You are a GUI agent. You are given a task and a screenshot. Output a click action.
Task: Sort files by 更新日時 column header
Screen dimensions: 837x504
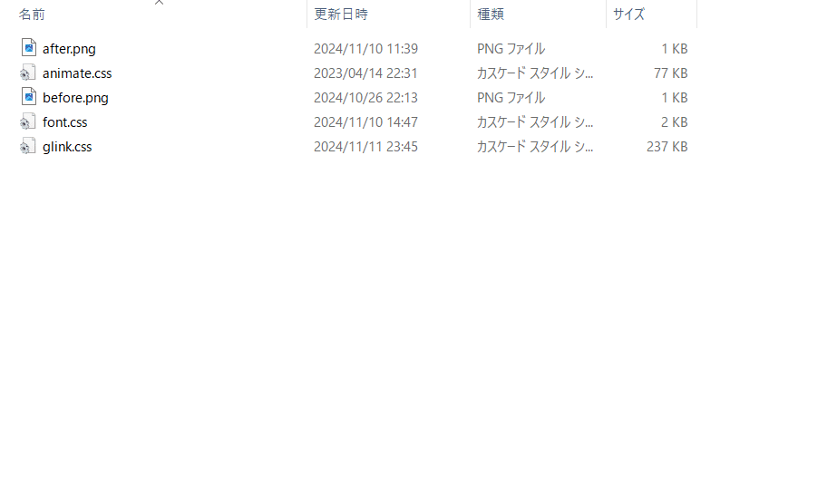(341, 15)
